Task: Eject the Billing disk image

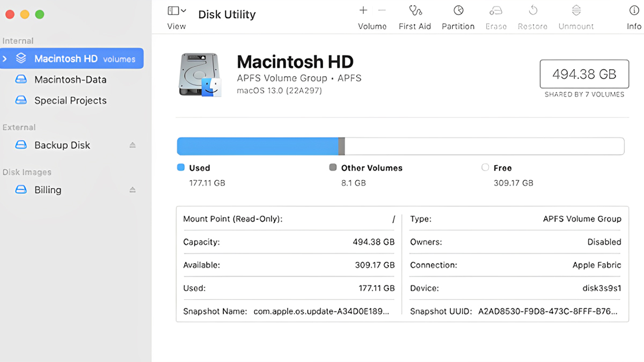Action: pos(132,189)
